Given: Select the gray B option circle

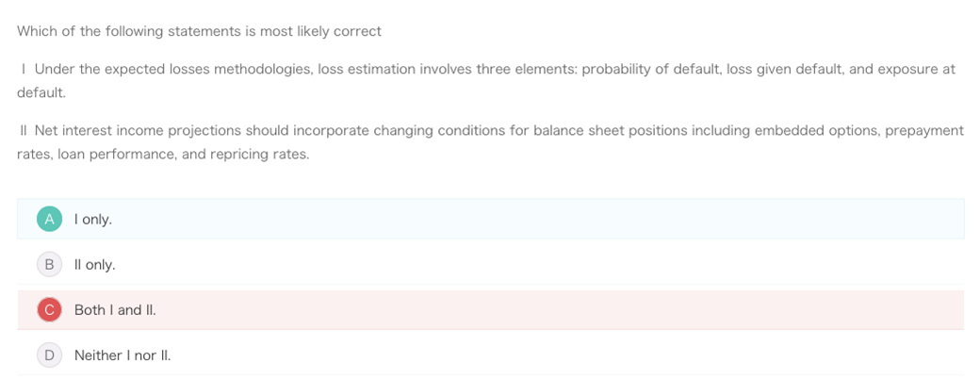Looking at the screenshot, I should (x=49, y=264).
